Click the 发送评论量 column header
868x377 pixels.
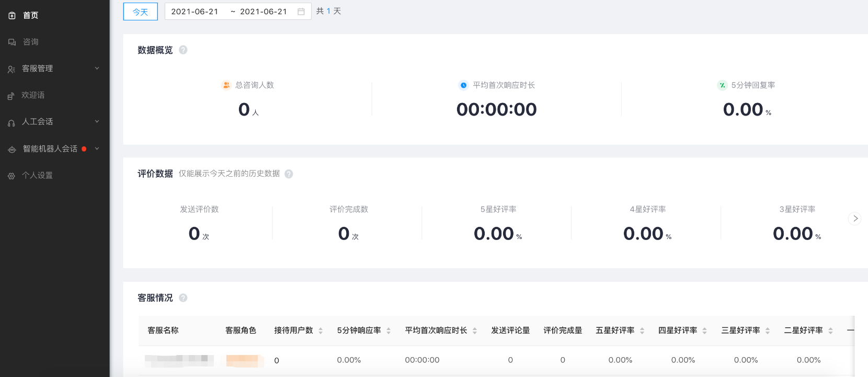[510, 330]
